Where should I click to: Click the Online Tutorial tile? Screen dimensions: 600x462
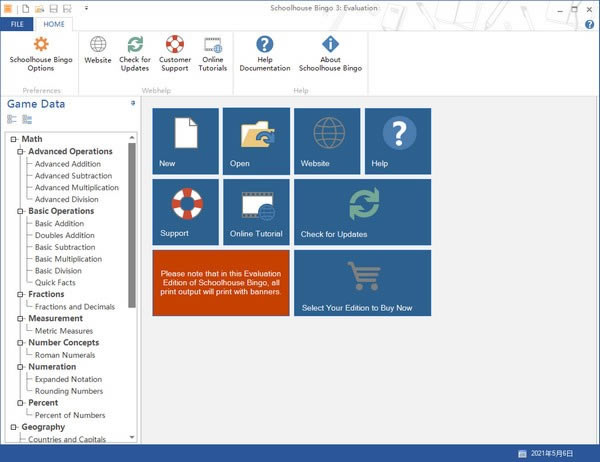[256, 212]
